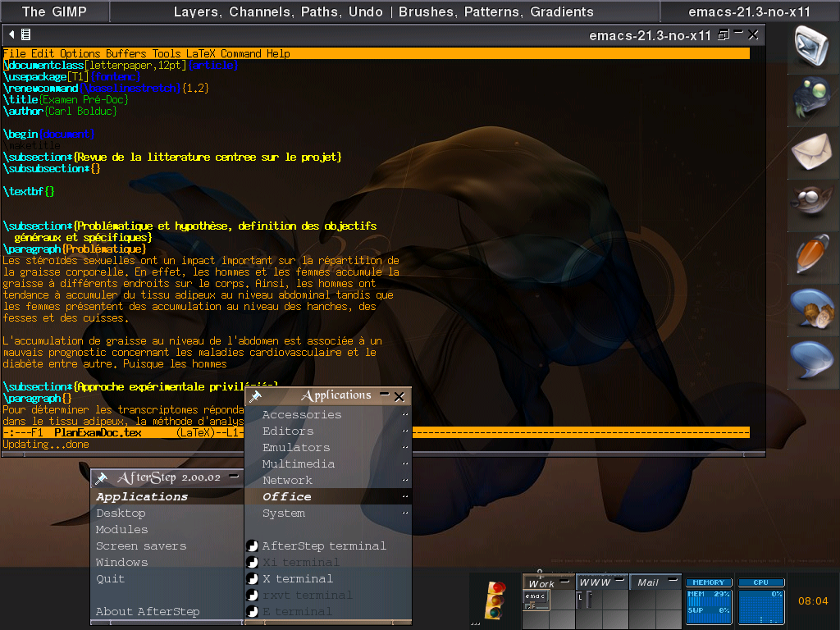The width and height of the screenshot is (840, 630).
Task: Open Windows in the AfterStep menu
Action: tap(167, 563)
